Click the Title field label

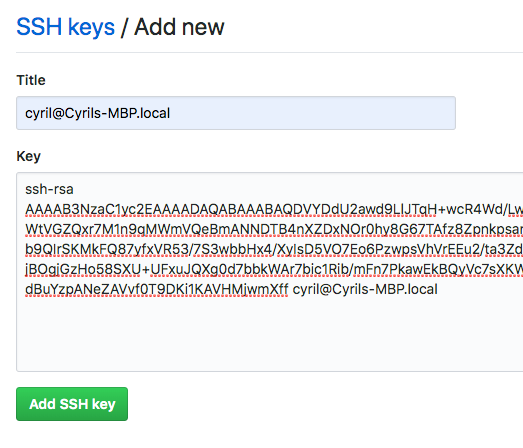pyautogui.click(x=31, y=80)
